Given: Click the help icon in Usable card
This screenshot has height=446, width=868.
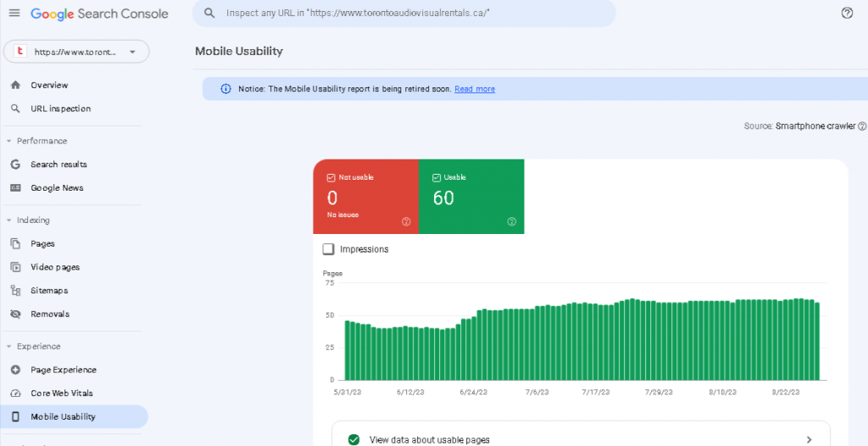Looking at the screenshot, I should pos(511,221).
